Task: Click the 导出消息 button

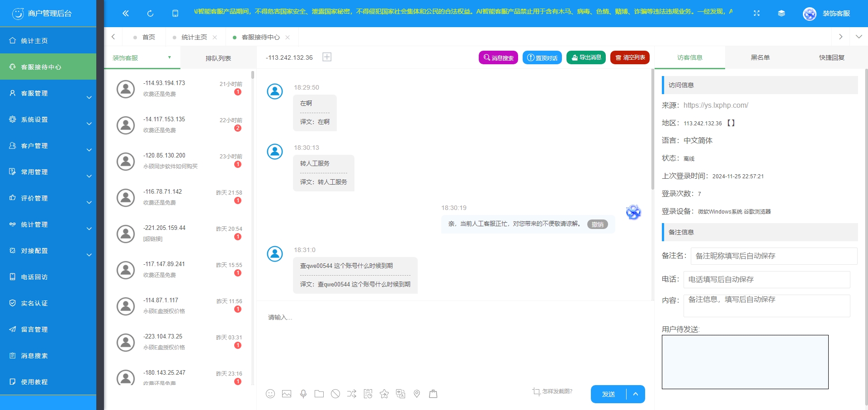Action: coord(586,57)
